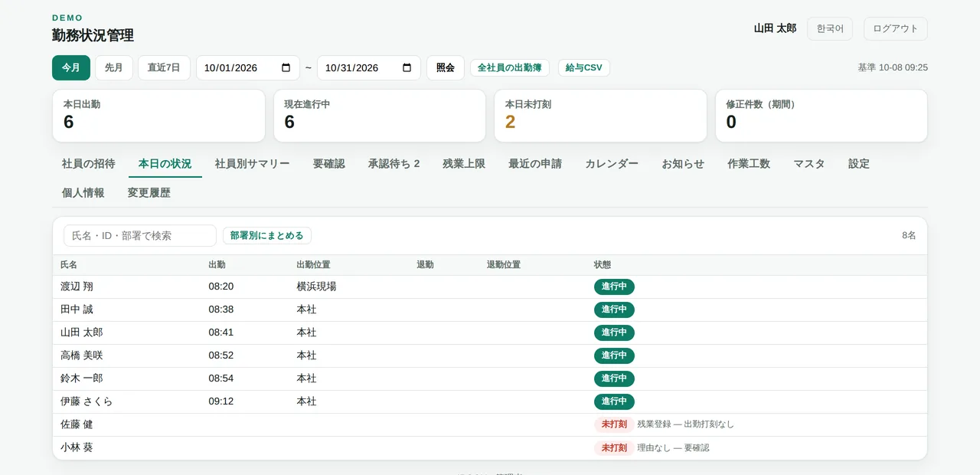Select the 先月 period button

[x=114, y=67]
